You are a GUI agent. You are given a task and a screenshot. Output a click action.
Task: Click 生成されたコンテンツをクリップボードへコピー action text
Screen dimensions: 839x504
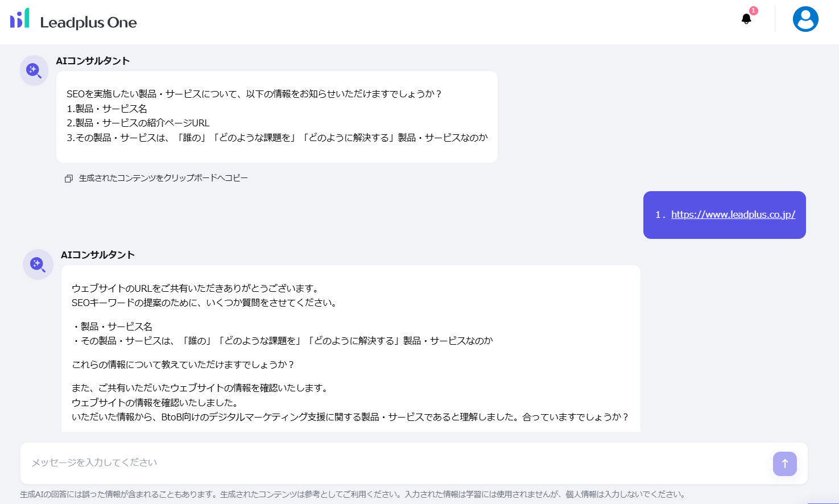[163, 177]
